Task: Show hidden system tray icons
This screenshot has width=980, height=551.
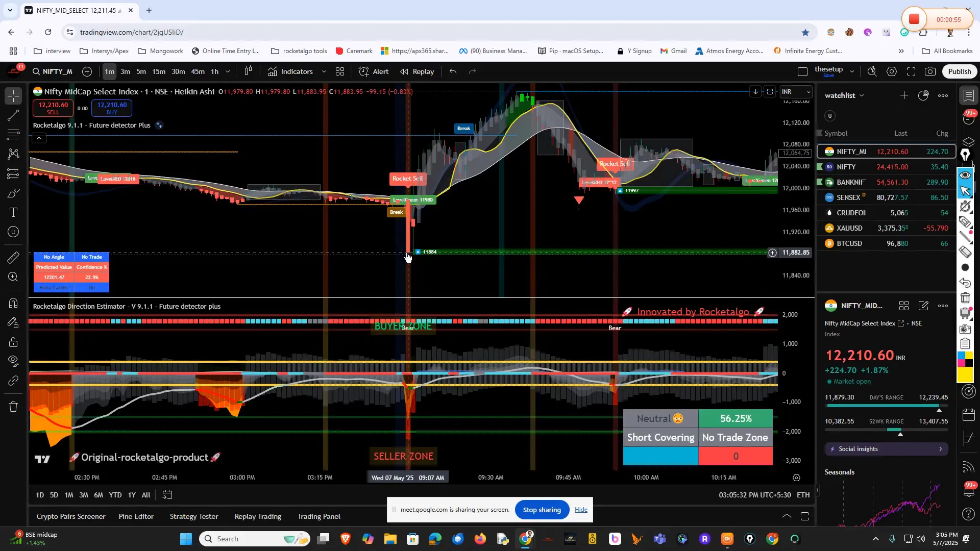Action: point(876,539)
